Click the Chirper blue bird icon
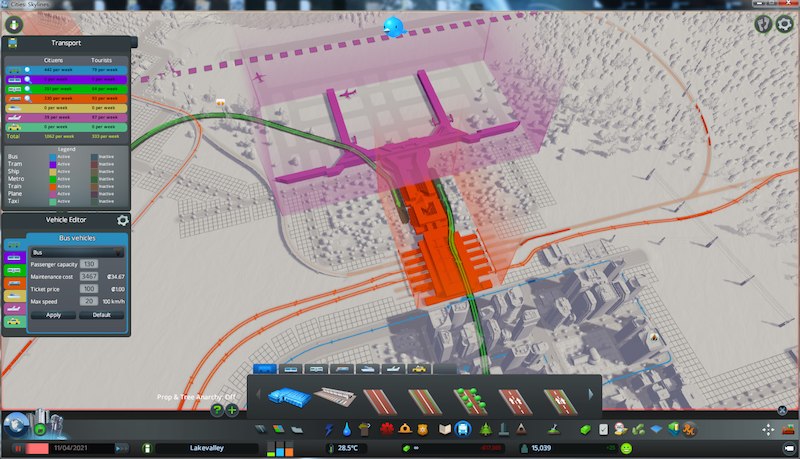The height and width of the screenshot is (459, 800). coord(397,27)
